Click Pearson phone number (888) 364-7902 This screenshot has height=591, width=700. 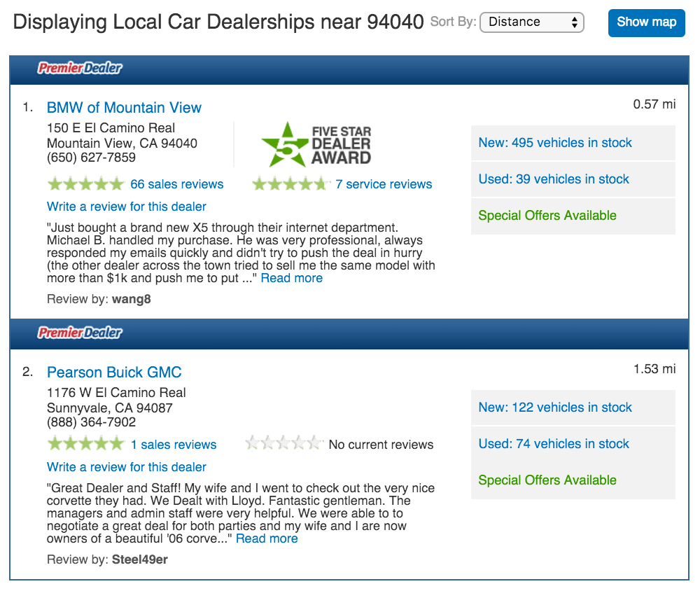coord(91,422)
